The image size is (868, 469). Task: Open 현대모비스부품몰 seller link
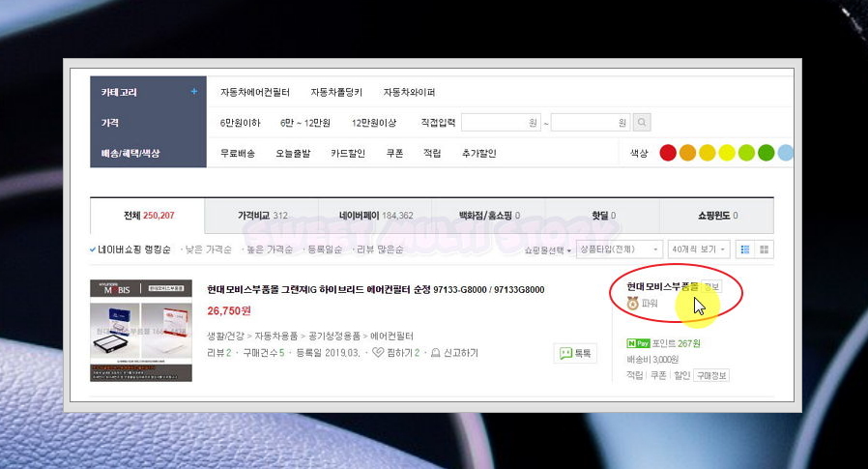[662, 287]
